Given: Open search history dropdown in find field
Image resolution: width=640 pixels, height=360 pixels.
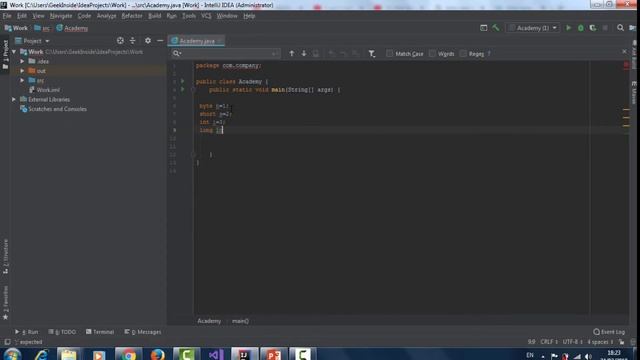Looking at the screenshot, I should tap(176, 53).
